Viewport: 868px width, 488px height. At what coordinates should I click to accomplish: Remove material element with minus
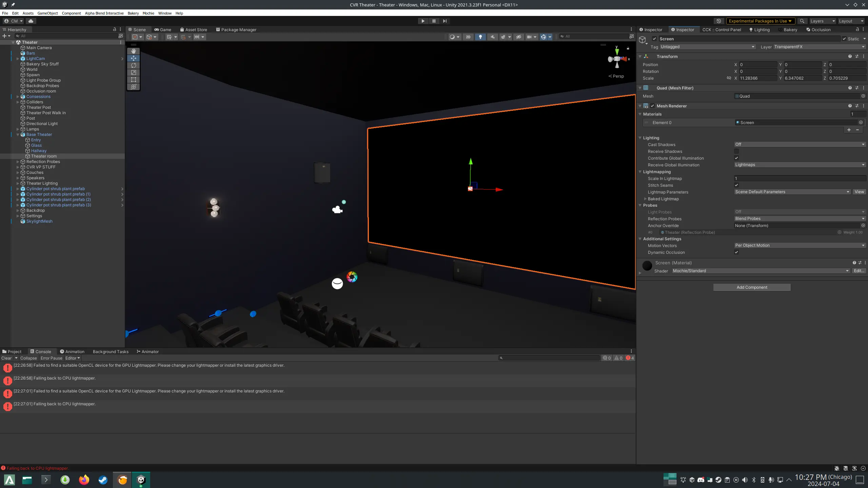pos(857,130)
